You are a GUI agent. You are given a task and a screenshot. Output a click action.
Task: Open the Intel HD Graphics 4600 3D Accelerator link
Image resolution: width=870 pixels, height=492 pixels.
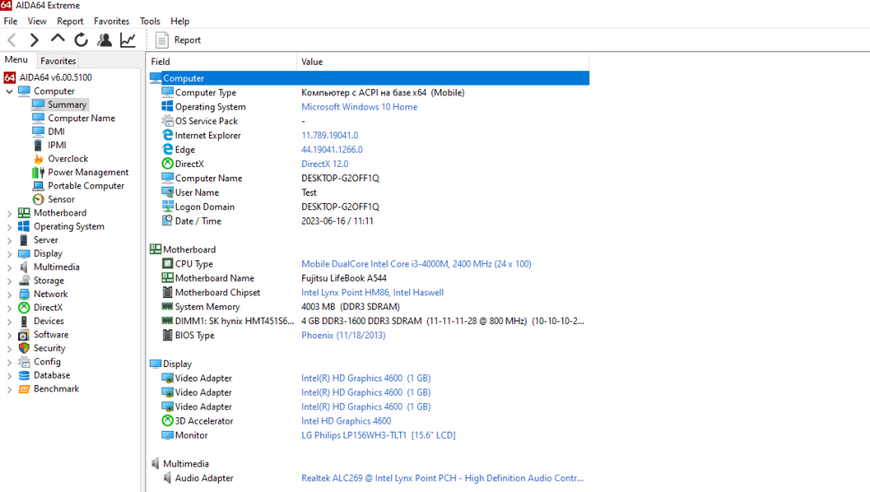pyautogui.click(x=346, y=421)
